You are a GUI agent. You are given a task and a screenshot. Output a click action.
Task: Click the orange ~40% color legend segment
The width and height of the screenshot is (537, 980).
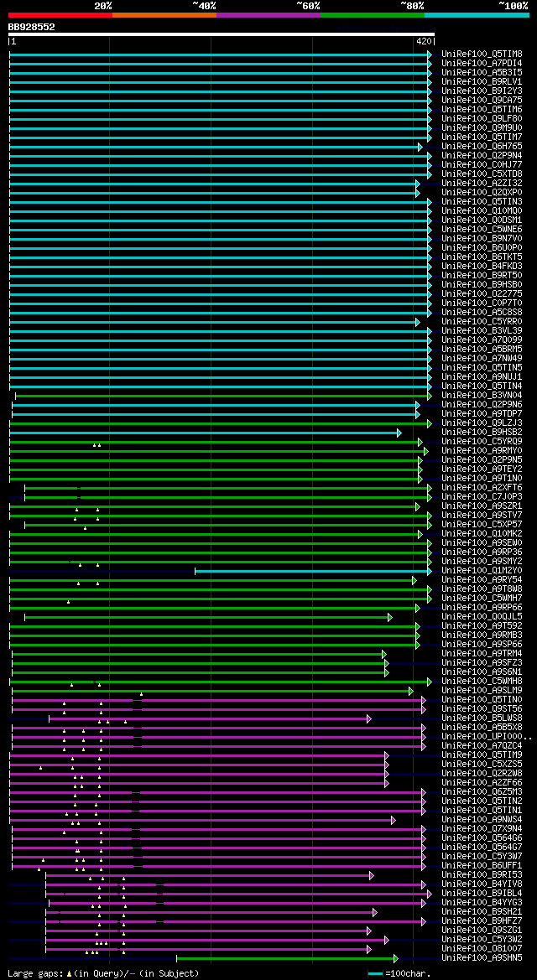[164, 14]
